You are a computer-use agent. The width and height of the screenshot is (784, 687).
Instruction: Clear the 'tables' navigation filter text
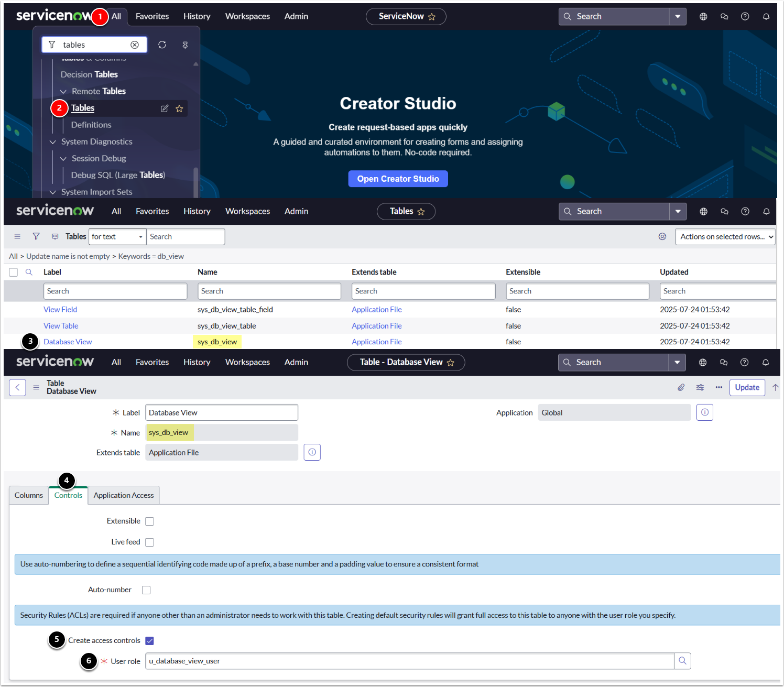point(135,45)
